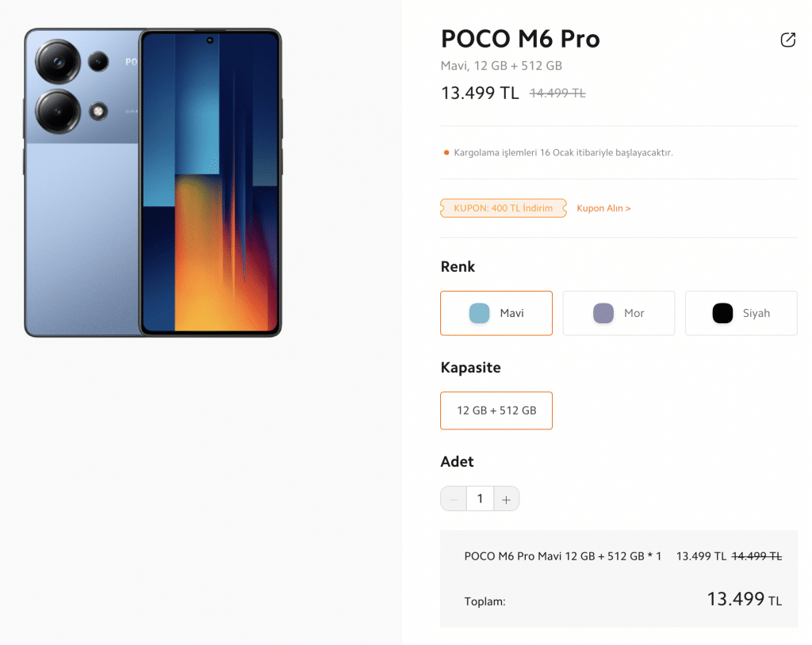Decrease quantity with the minus button
Screen dimensions: 812x645
(x=454, y=499)
